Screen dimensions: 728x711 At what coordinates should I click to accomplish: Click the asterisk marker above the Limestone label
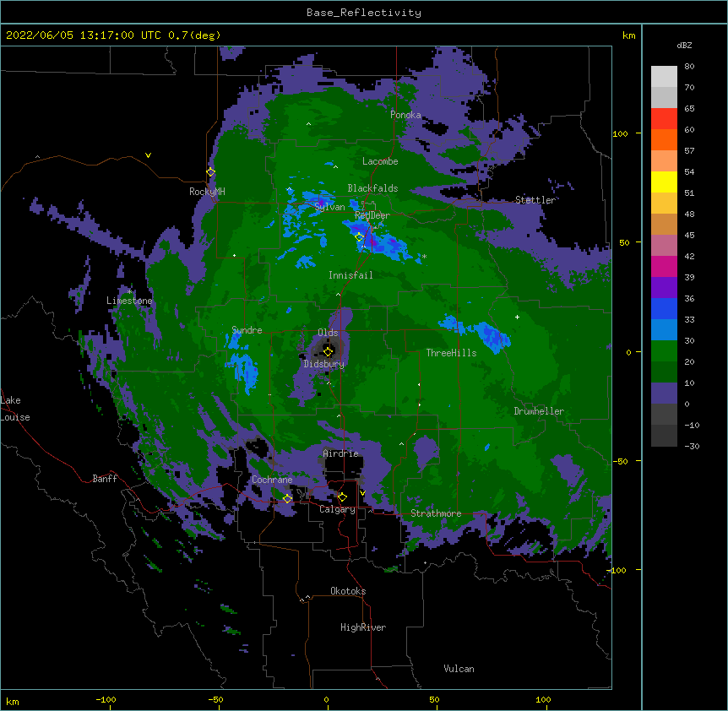129,292
